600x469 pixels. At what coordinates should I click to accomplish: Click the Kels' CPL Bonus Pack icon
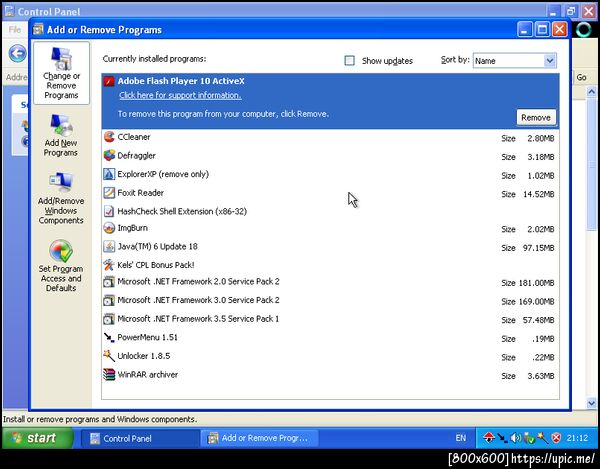tap(109, 265)
